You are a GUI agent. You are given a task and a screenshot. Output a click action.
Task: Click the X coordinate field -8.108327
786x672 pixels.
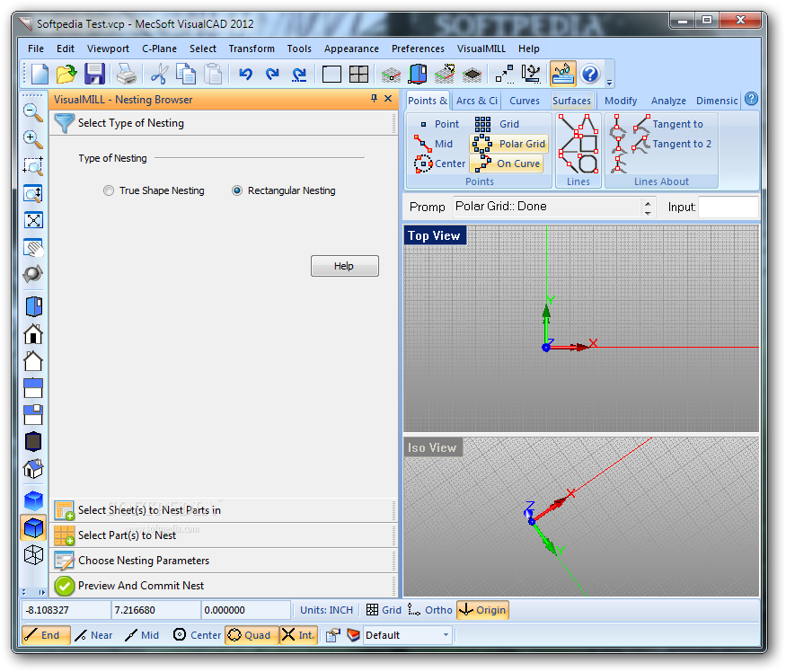(x=66, y=610)
